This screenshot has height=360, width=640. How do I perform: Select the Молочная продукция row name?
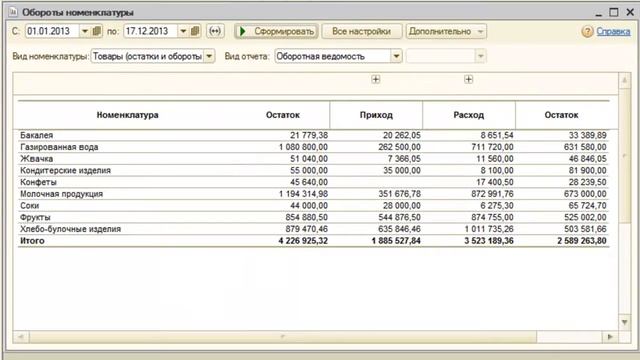(x=61, y=194)
